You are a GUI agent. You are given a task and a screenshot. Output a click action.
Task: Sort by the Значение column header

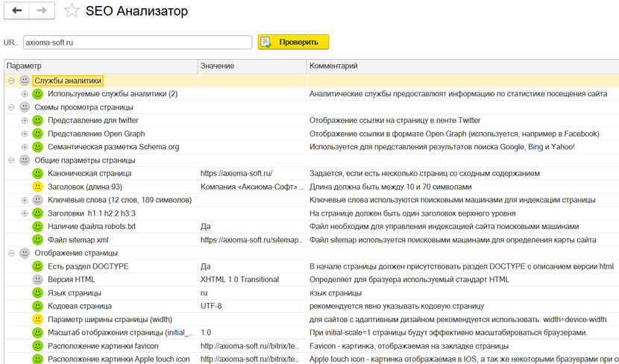[x=252, y=66]
